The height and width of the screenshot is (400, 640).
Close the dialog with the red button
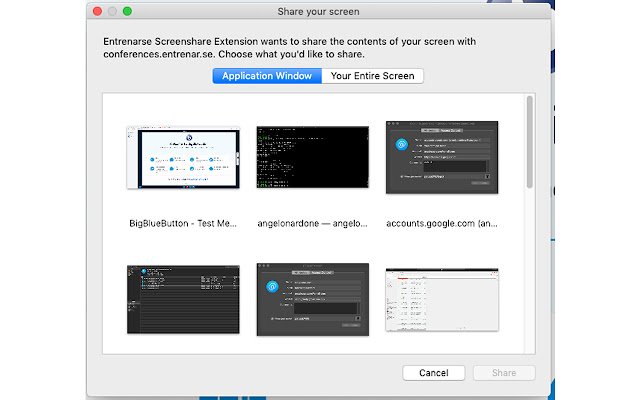(x=98, y=11)
